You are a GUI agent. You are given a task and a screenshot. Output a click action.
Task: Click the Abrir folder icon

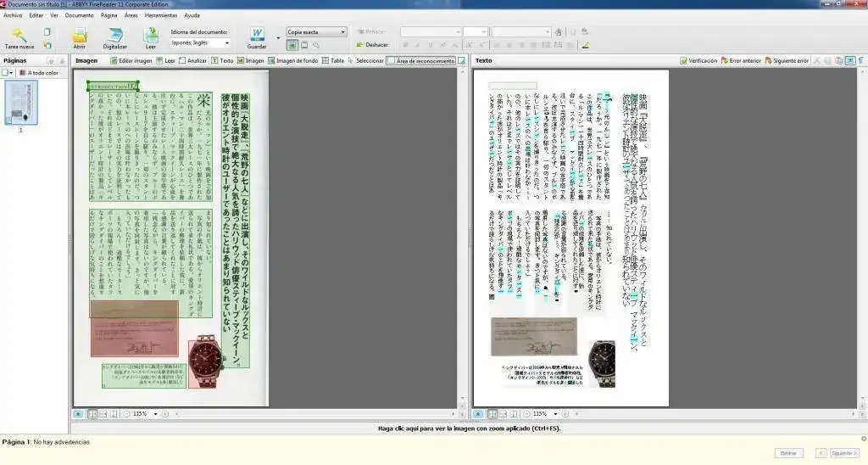coord(80,36)
